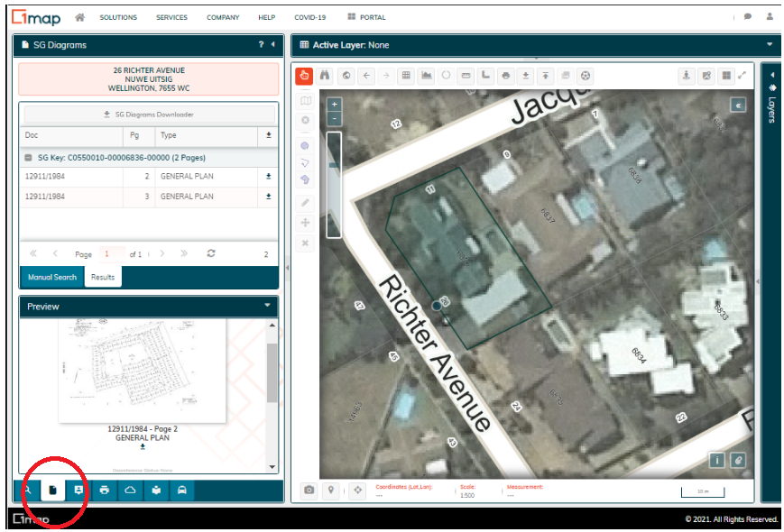
Task: Click the paperclip attachment icon on the map
Action: (x=738, y=460)
